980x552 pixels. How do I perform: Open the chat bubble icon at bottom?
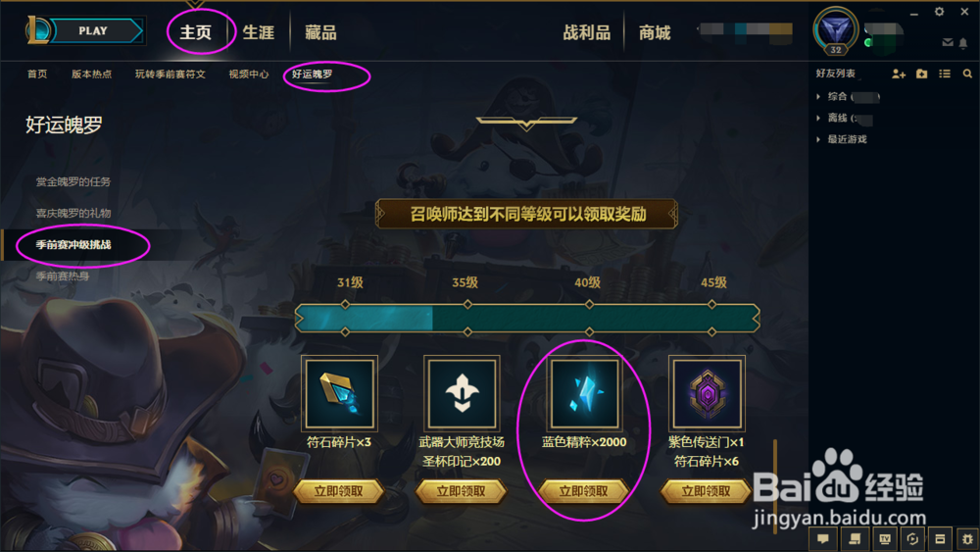823,538
